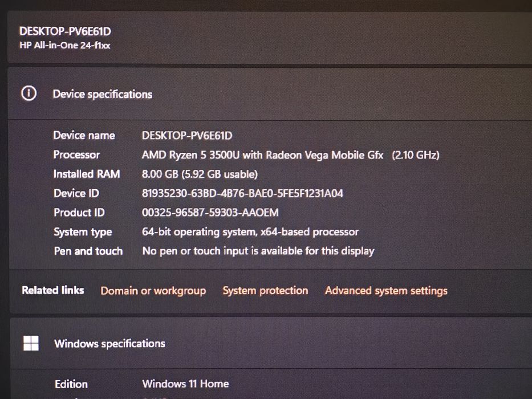Select the HP All-in-One 24-f1xx model text
532x399 pixels.
pos(65,45)
